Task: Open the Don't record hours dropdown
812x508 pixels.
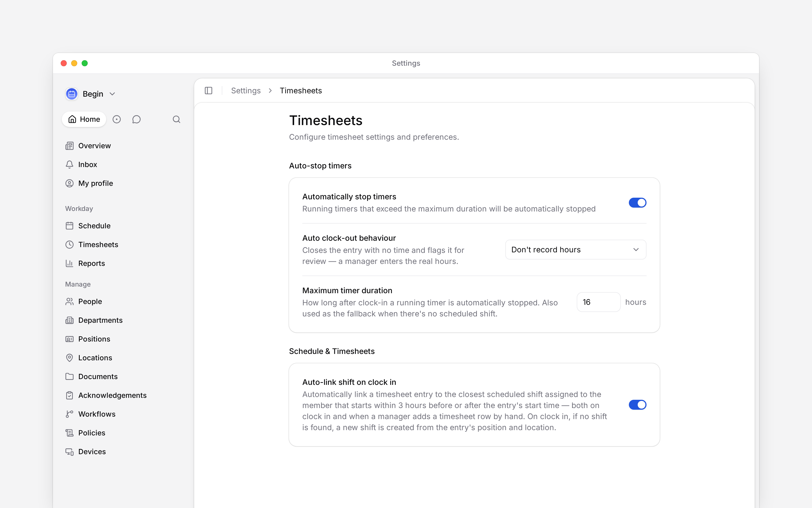Action: 575,250
